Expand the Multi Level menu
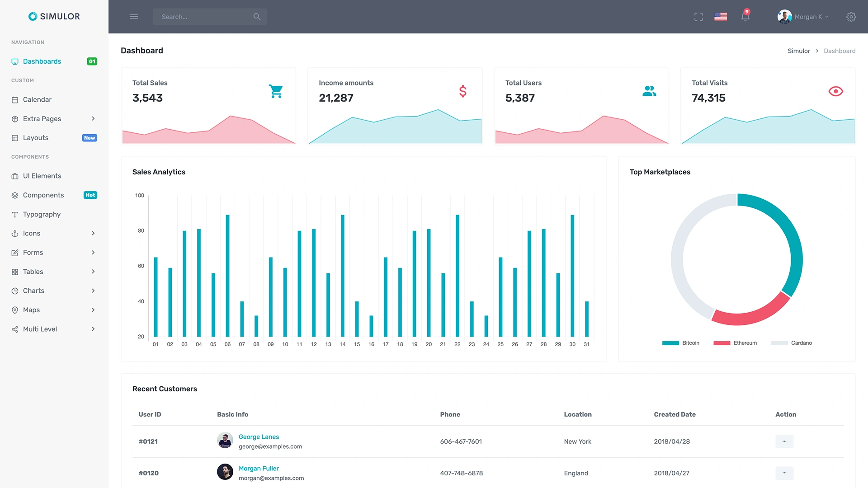 point(40,329)
